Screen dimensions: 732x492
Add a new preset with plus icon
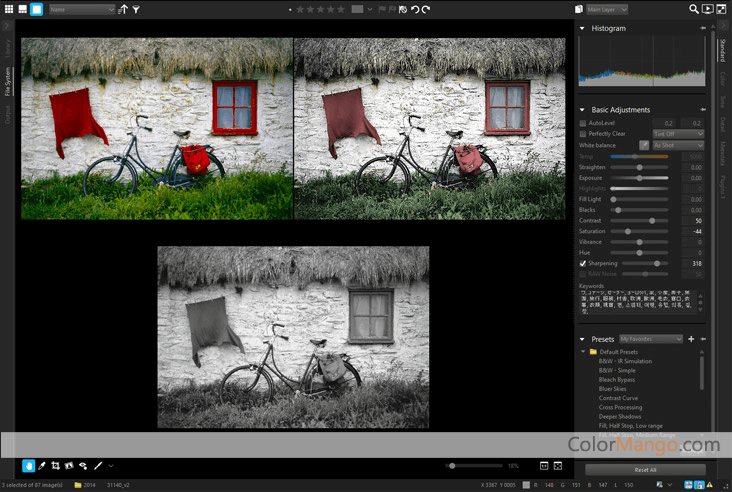[691, 339]
